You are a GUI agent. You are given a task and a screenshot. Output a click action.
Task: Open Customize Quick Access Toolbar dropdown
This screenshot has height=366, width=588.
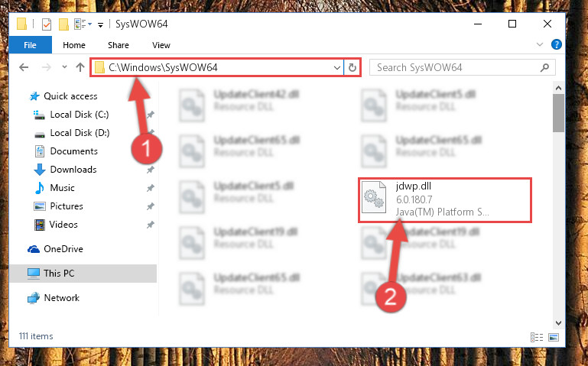click(100, 25)
